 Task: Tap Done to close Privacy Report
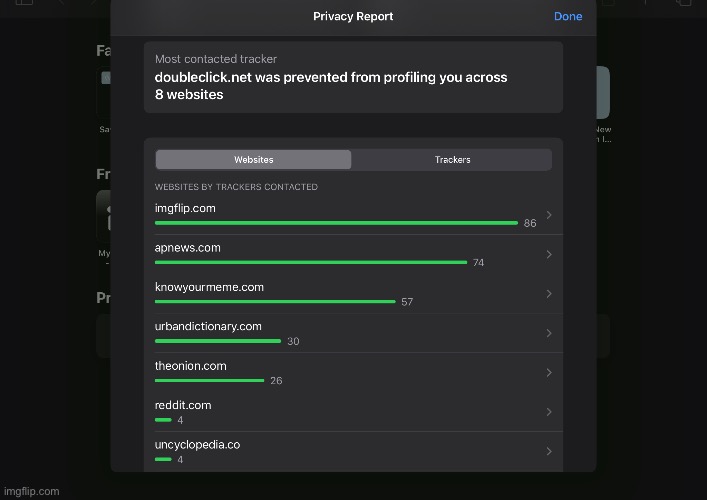[567, 16]
